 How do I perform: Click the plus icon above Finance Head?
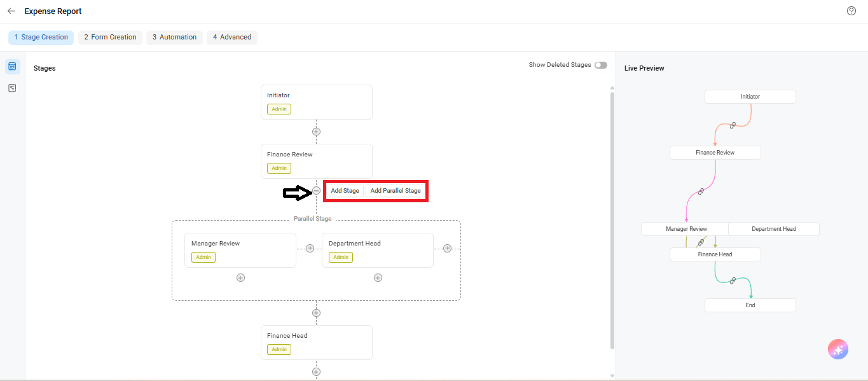coord(316,313)
